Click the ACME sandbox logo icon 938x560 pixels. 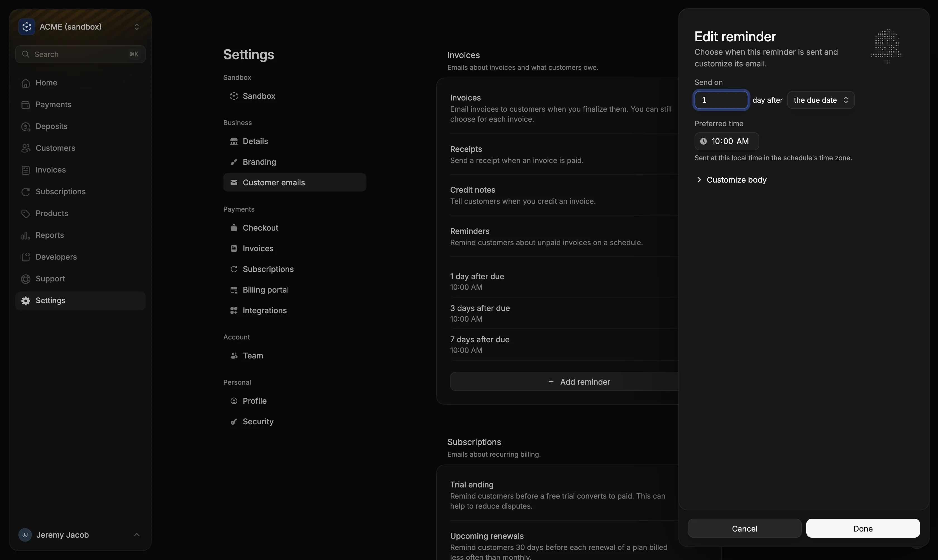[27, 27]
